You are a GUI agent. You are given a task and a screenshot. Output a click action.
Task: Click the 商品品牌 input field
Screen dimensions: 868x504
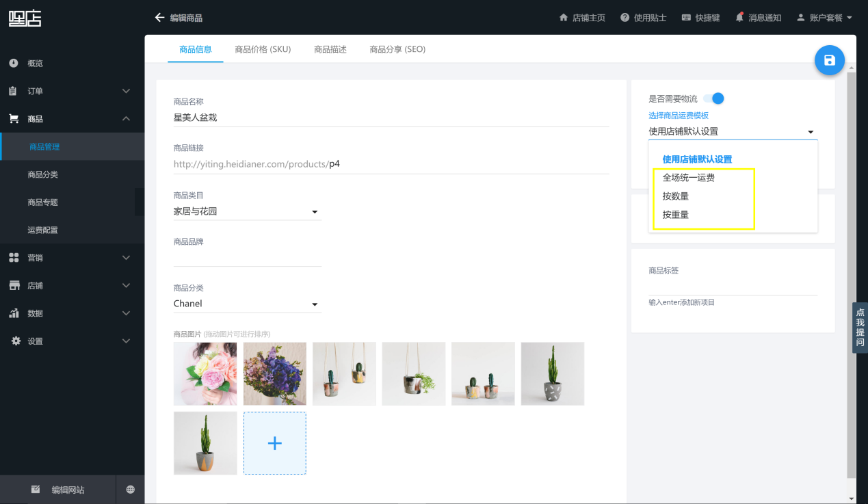[x=247, y=258]
